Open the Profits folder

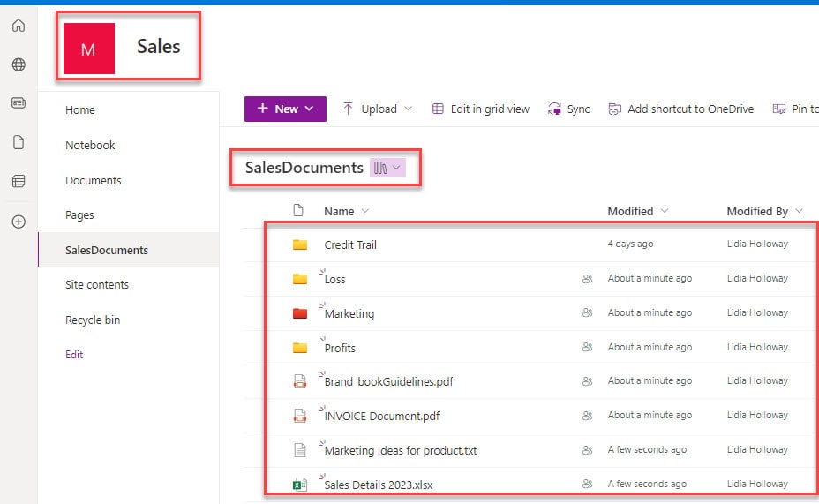click(x=340, y=349)
